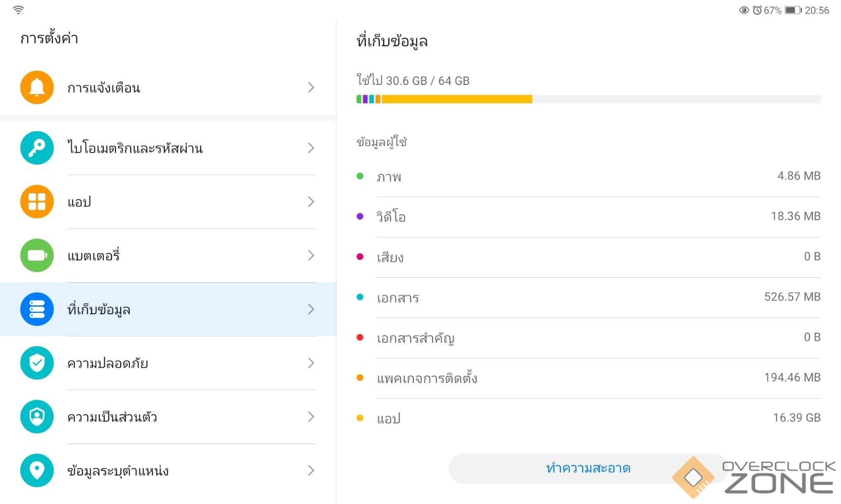Viewport: 841px width, 504px height.
Task: Tap the orange apps grid icon
Action: pyautogui.click(x=37, y=202)
